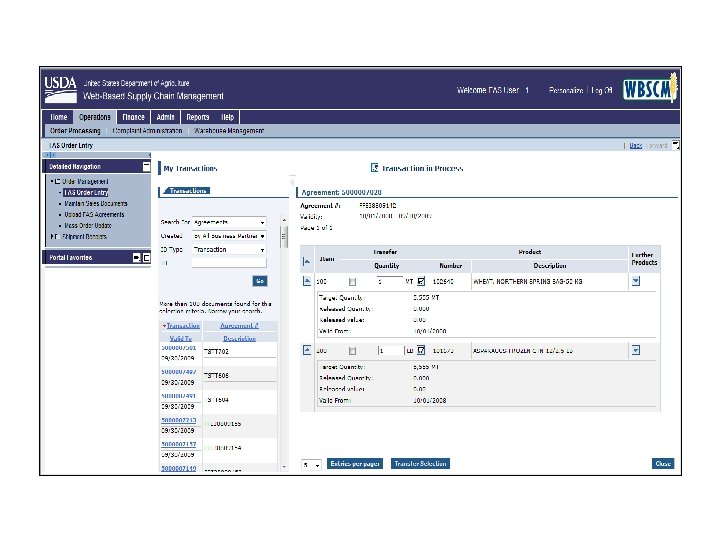This screenshot has height=540, width=720.
Task: Switch to the Transactions tab
Action: pyautogui.click(x=187, y=191)
